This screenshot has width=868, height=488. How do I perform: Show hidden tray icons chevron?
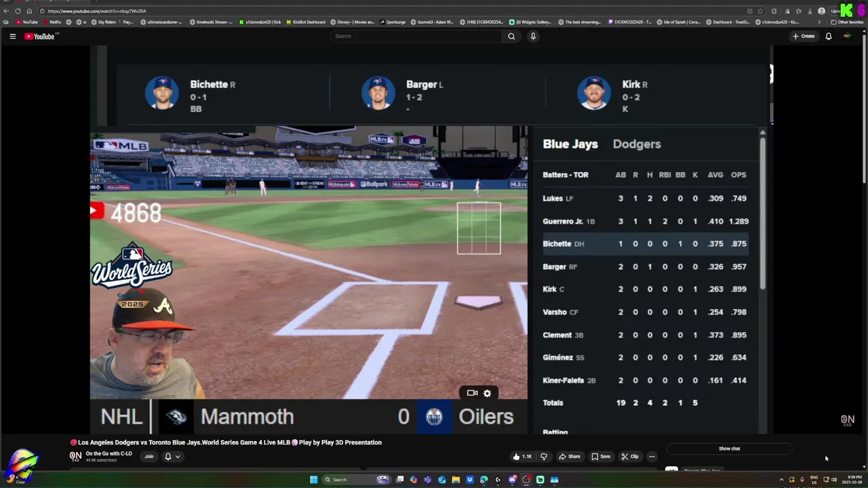tap(781, 480)
